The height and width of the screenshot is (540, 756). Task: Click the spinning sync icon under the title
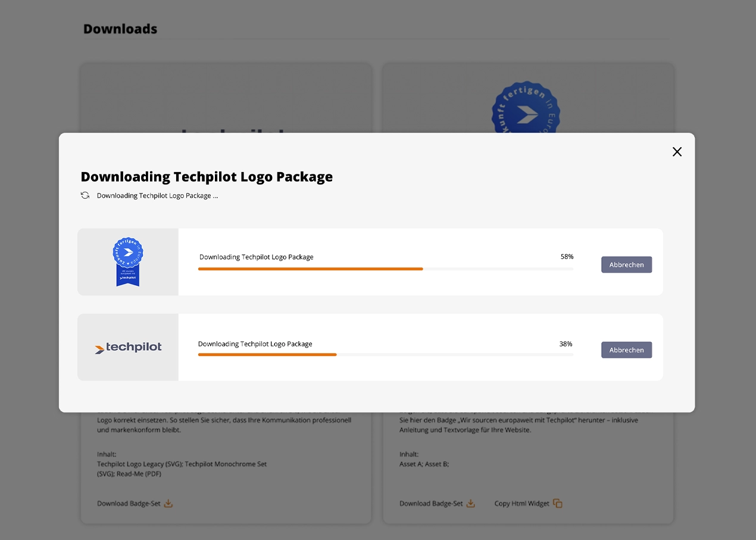[x=85, y=195]
